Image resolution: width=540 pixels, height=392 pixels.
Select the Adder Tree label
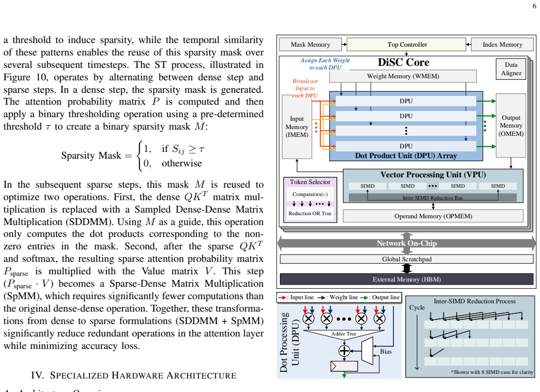pyautogui.click(x=344, y=334)
